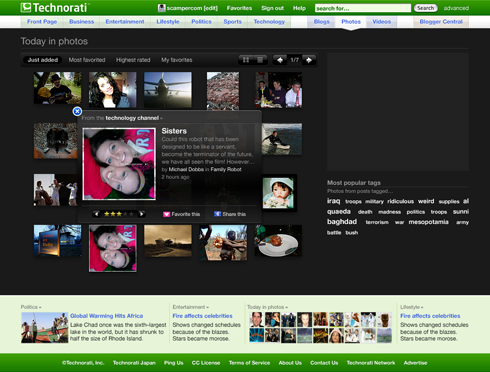Click the user avatar icon beside scampercom
The height and width of the screenshot is (372, 490).
[x=162, y=8]
